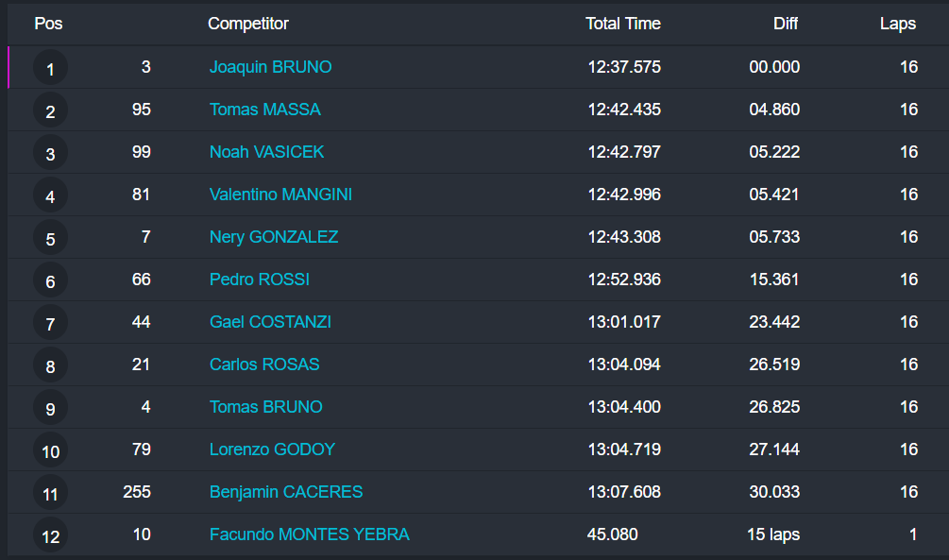The height and width of the screenshot is (560, 949).
Task: Open Carlos ROSAS competitor link
Action: pos(264,365)
